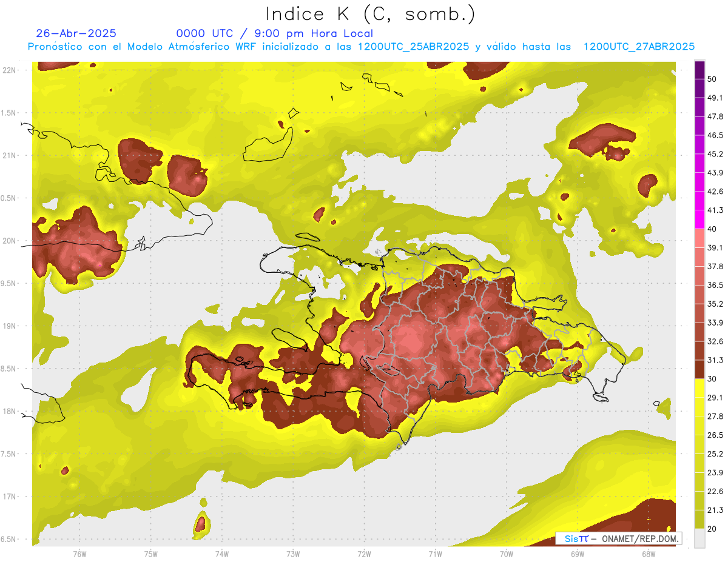Select the olive swatch between 20 and 21.3
This screenshot has width=728, height=562.
pos(699,519)
